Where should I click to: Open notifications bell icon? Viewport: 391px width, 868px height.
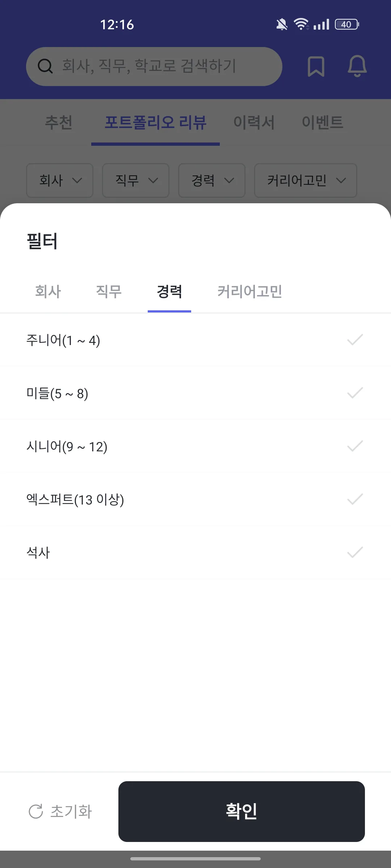tap(357, 66)
